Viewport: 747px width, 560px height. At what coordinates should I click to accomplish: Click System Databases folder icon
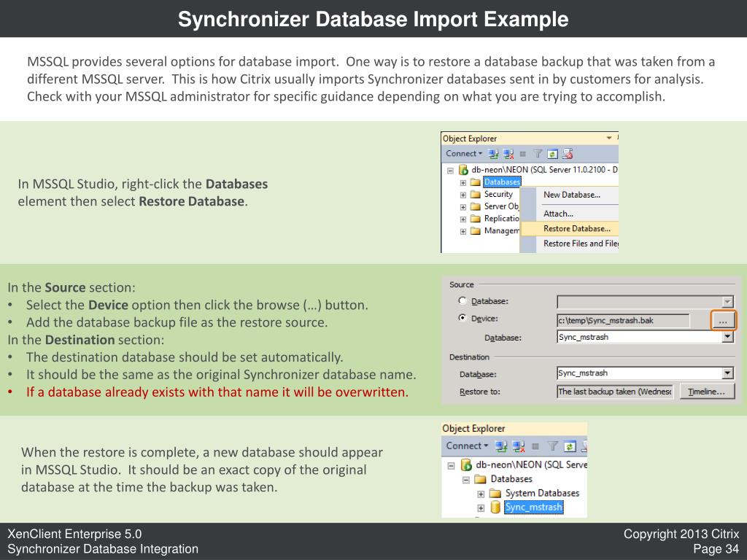[495, 493]
